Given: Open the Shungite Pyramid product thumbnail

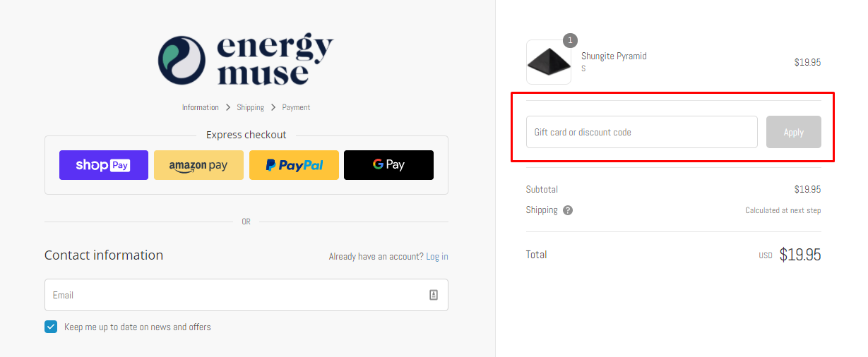Looking at the screenshot, I should tap(549, 62).
